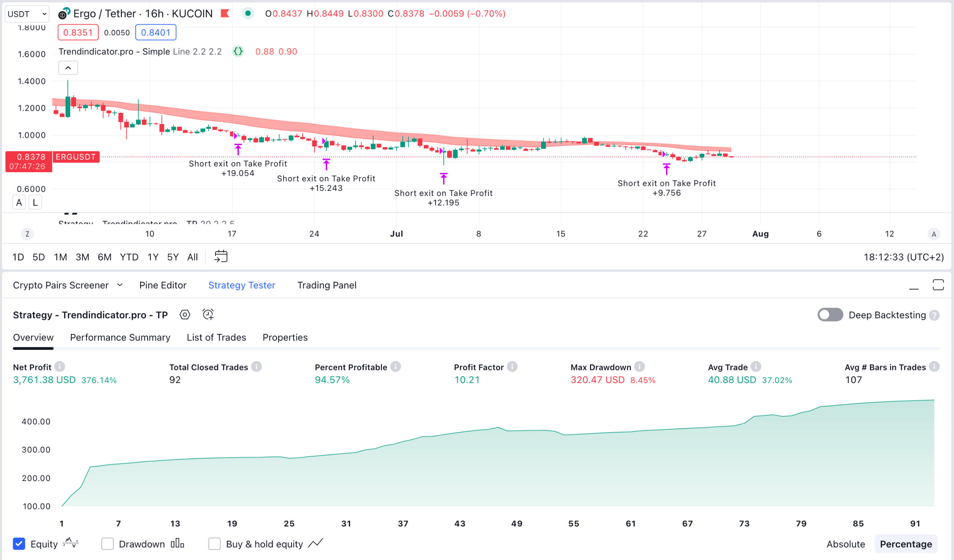Screen dimensions: 954x560
Task: Flag the ERGUSDT symbol with the red flag
Action: tap(225, 13)
